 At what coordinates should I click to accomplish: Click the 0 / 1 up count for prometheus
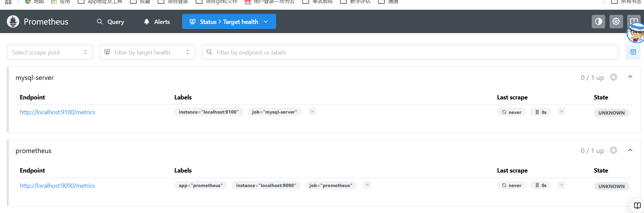click(x=592, y=151)
